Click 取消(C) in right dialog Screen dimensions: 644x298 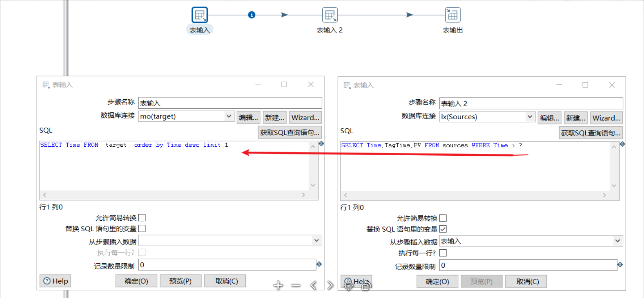point(526,281)
